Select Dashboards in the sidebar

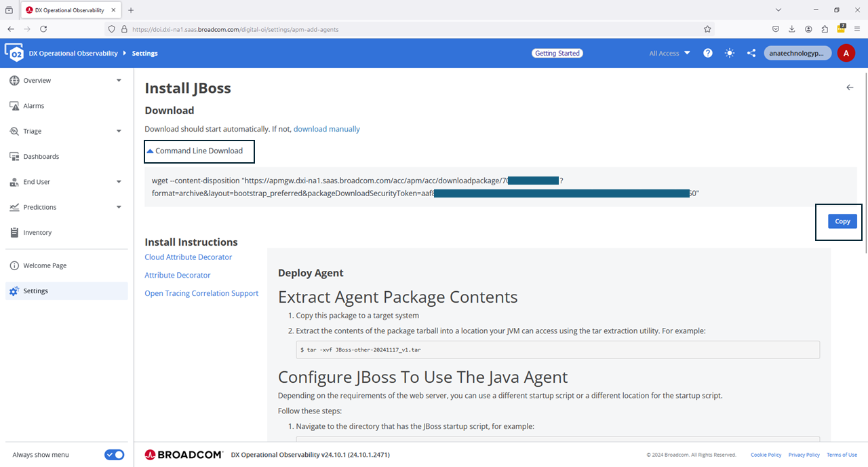[x=41, y=157]
